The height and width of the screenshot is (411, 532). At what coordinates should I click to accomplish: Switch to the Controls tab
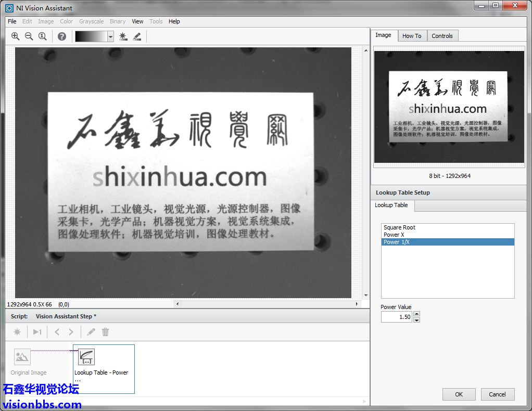click(442, 36)
